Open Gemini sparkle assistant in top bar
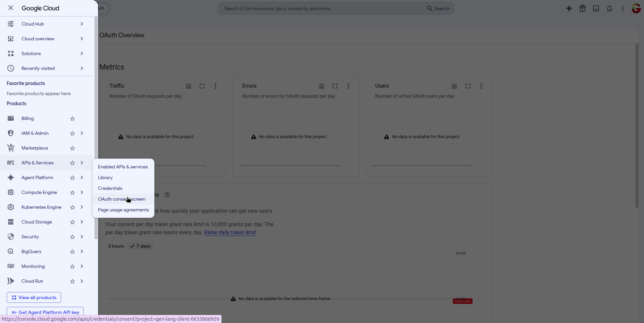 click(569, 8)
